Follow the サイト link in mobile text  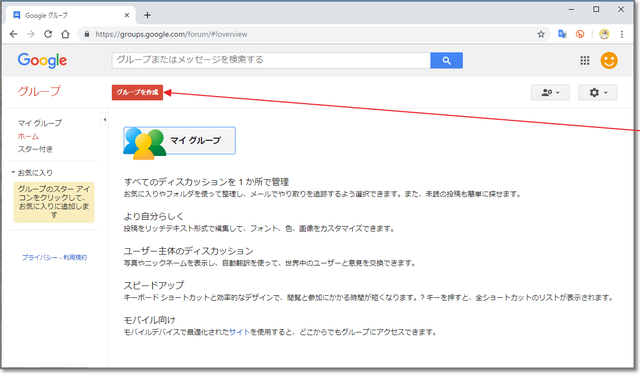(240, 332)
